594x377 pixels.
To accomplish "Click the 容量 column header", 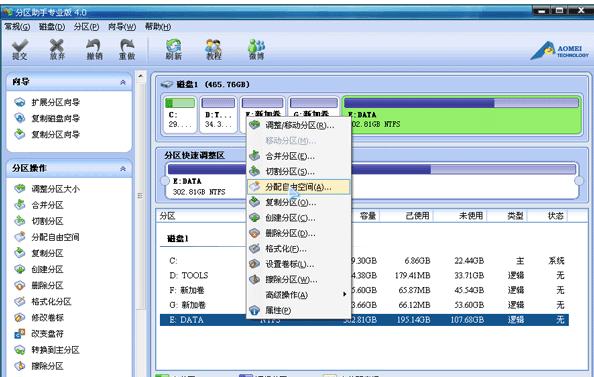I will [366, 216].
